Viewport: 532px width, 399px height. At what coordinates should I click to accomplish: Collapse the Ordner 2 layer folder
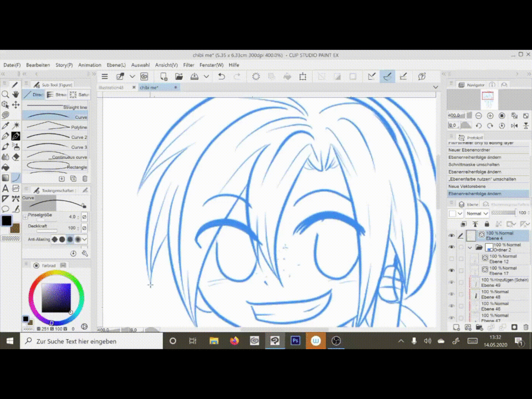tap(470, 247)
